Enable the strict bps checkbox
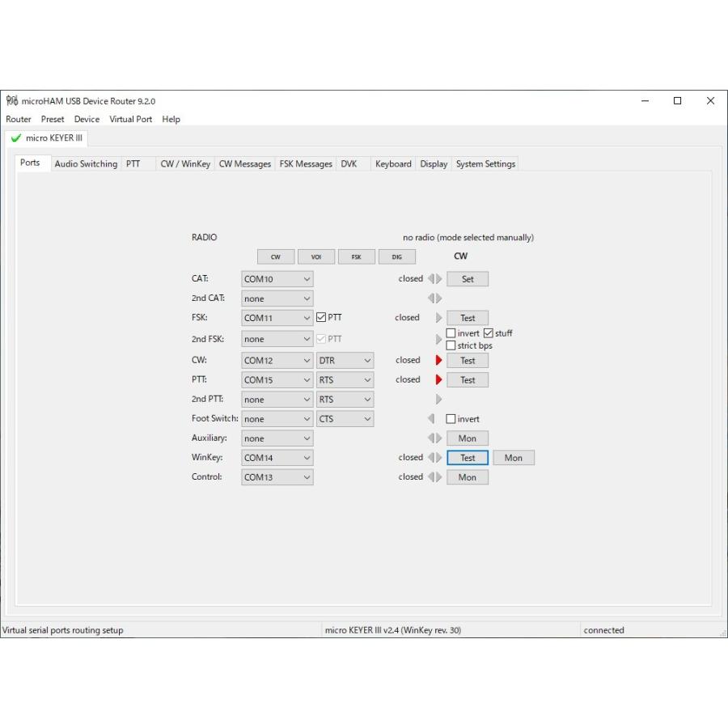Viewport: 728px width, 728px height. [451, 345]
